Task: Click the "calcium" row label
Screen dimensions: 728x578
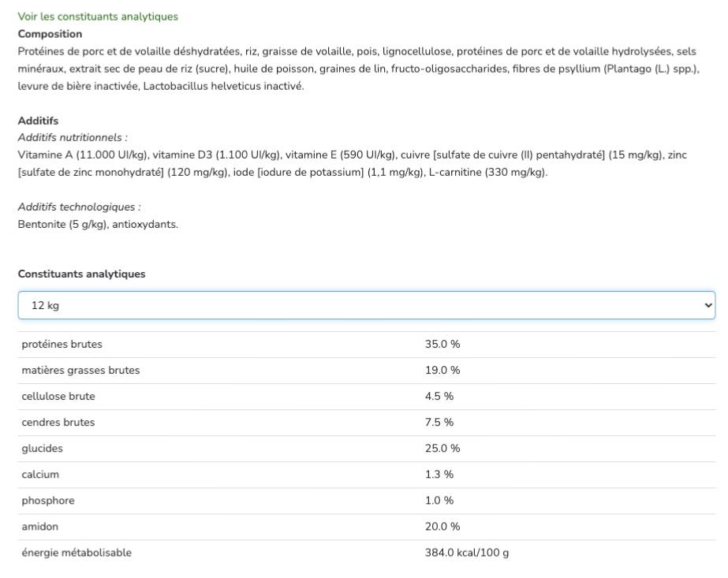Action: (x=40, y=474)
